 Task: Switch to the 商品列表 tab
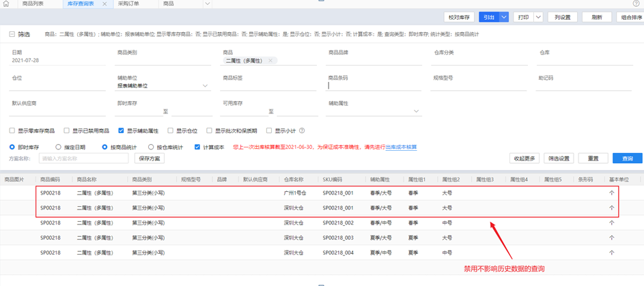[x=33, y=4]
